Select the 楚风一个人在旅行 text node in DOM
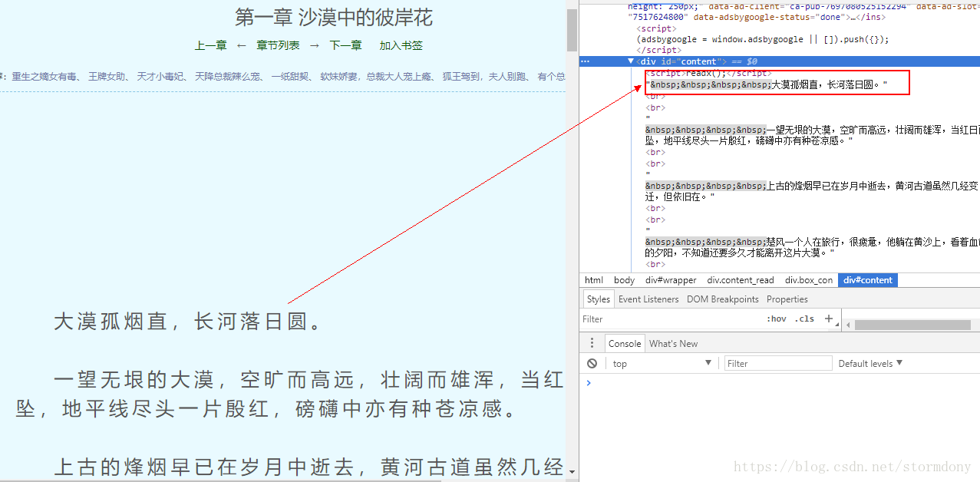The image size is (980, 482). coord(812,246)
